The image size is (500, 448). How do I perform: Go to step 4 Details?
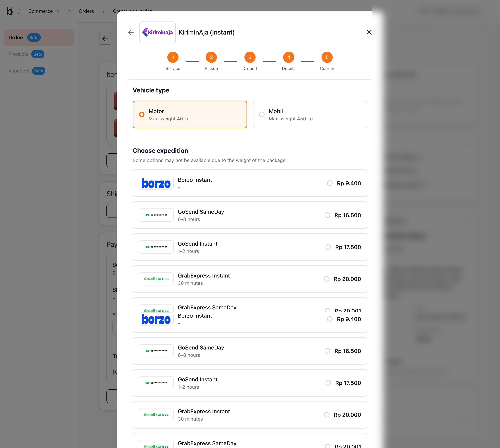tap(289, 57)
